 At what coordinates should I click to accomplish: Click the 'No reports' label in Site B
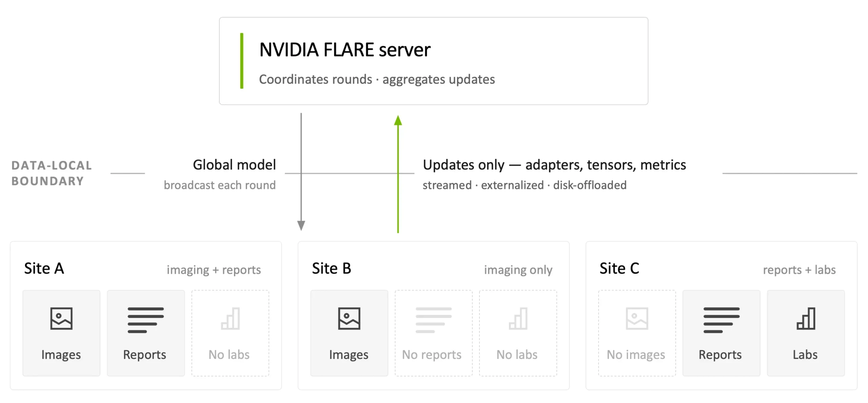point(432,355)
